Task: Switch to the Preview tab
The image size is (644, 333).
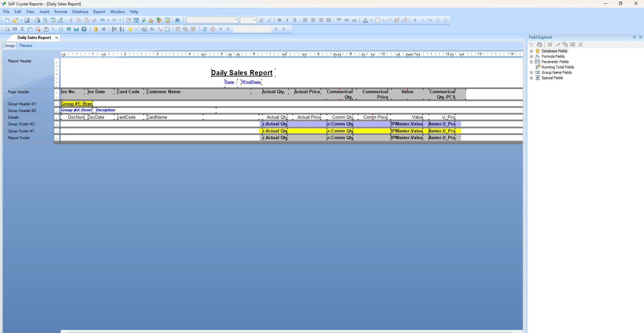Action: click(26, 46)
